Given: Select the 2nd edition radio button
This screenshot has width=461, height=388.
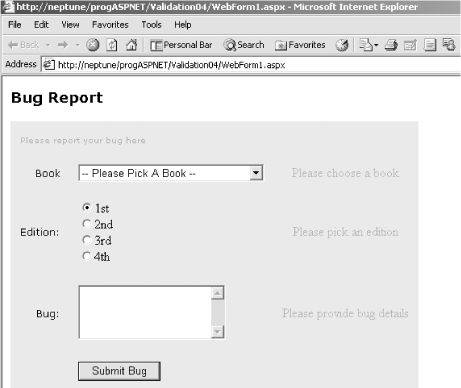Looking at the screenshot, I should tap(87, 224).
